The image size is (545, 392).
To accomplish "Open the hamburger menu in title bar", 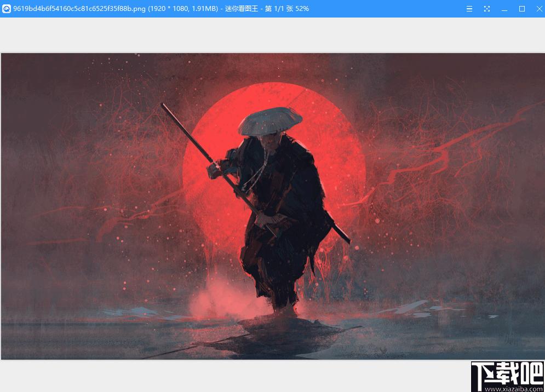I will (469, 9).
